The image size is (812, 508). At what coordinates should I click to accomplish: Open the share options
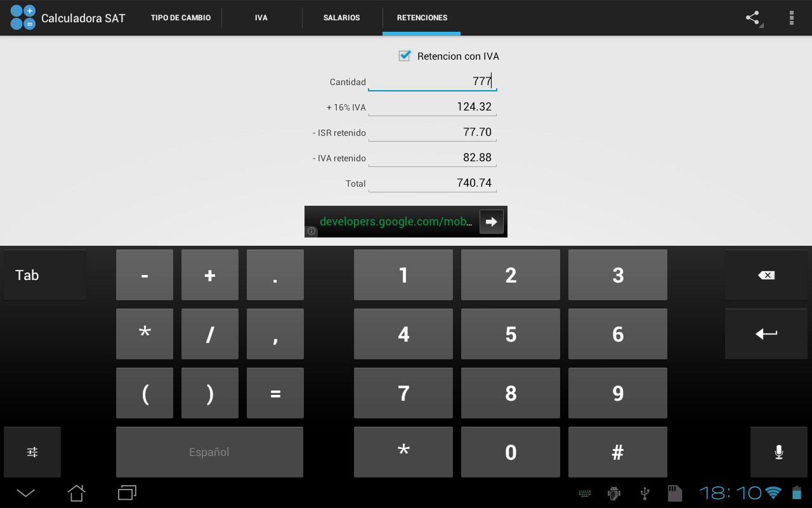click(x=752, y=17)
